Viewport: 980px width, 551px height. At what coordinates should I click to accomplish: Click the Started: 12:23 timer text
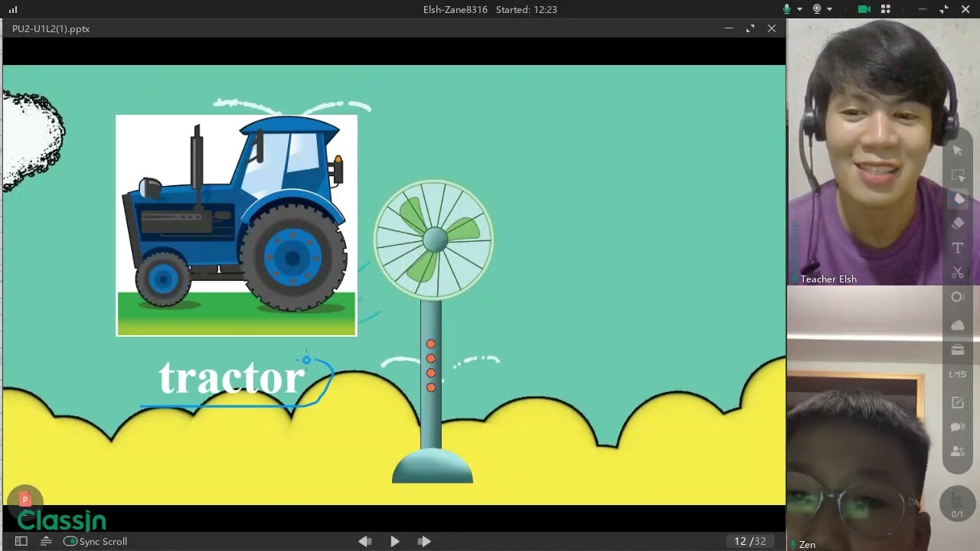pos(527,10)
